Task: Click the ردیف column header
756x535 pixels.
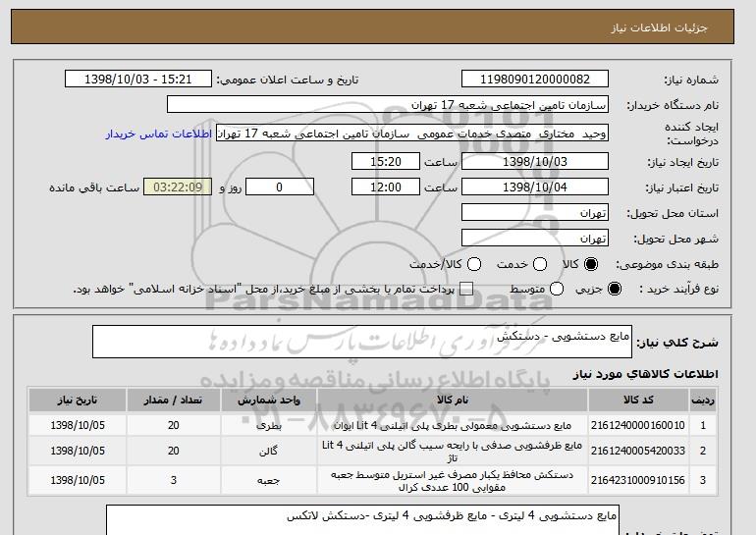Action: [702, 401]
